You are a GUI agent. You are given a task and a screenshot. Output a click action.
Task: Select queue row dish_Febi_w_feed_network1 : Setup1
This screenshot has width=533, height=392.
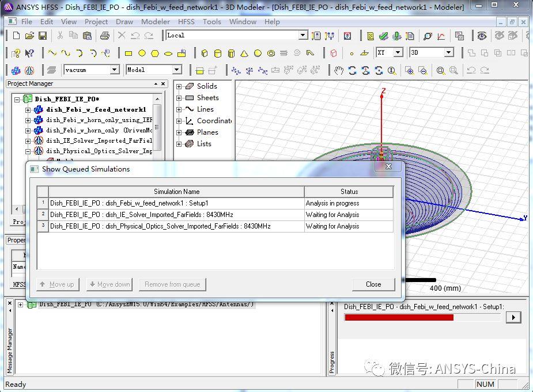[216, 203]
